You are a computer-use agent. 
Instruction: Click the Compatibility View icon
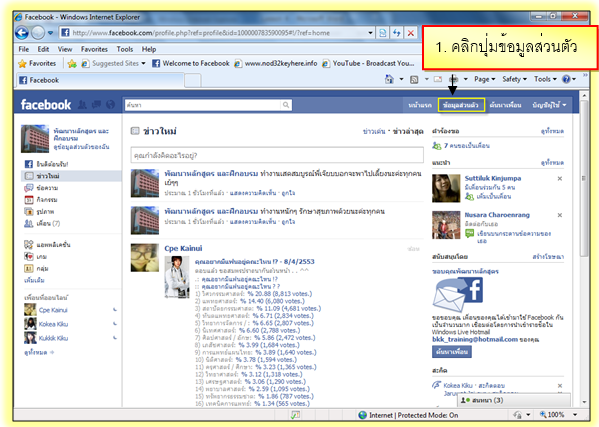[382, 33]
